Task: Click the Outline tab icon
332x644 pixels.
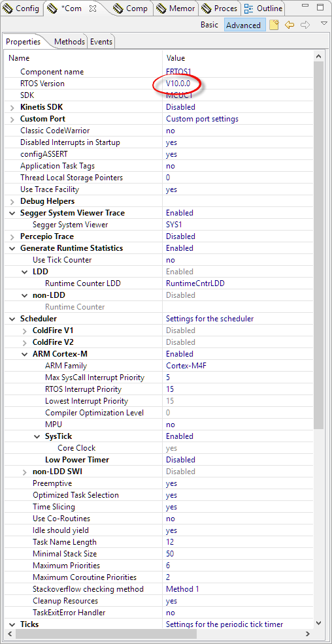Action: [248, 8]
